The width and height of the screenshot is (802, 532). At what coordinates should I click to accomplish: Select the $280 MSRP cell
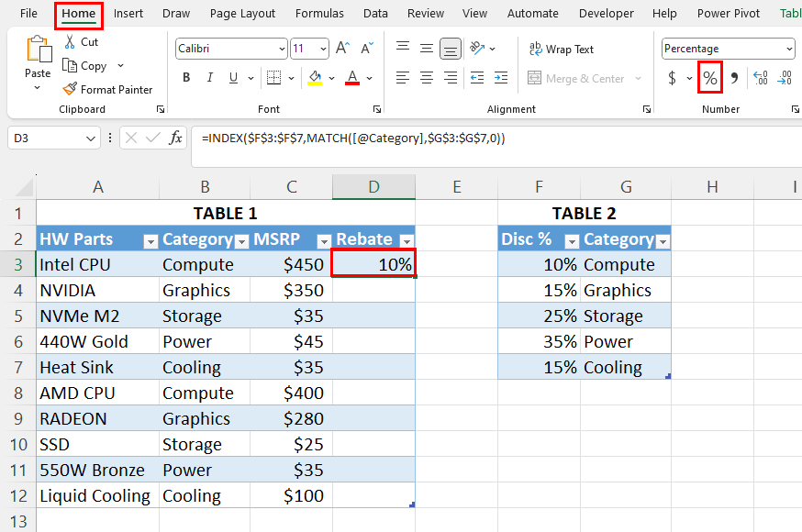click(292, 418)
